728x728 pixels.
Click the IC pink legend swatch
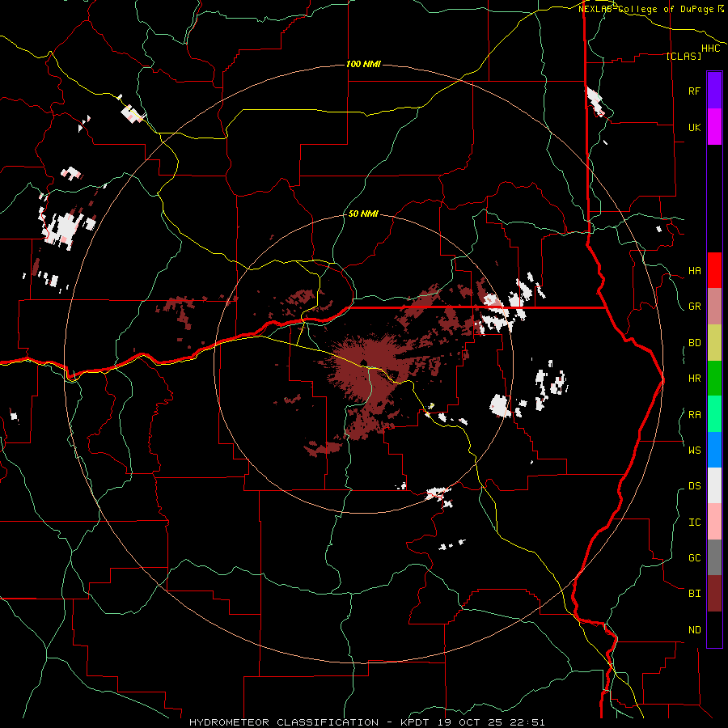714,522
